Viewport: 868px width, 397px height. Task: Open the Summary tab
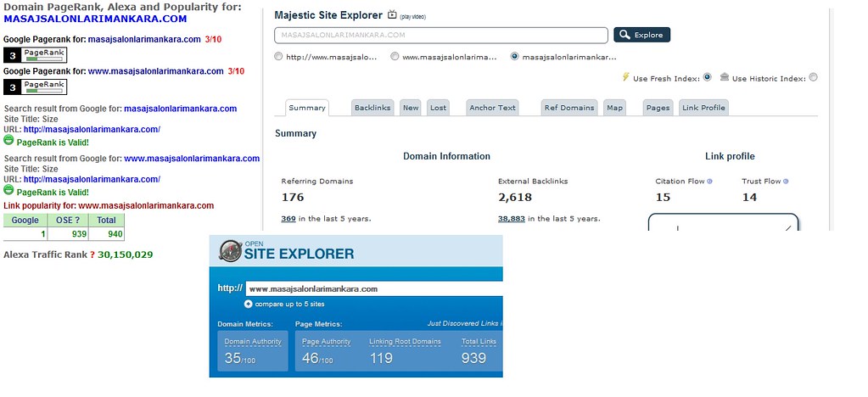coord(307,108)
